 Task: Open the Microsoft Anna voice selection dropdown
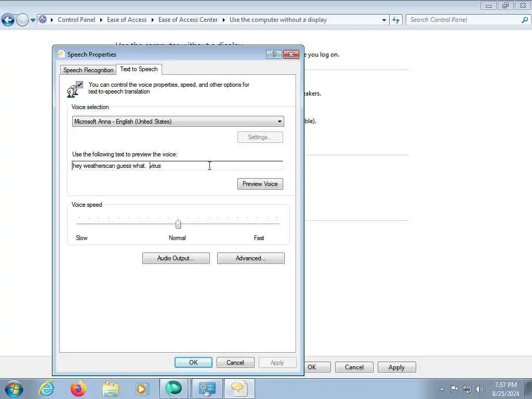[x=178, y=122]
